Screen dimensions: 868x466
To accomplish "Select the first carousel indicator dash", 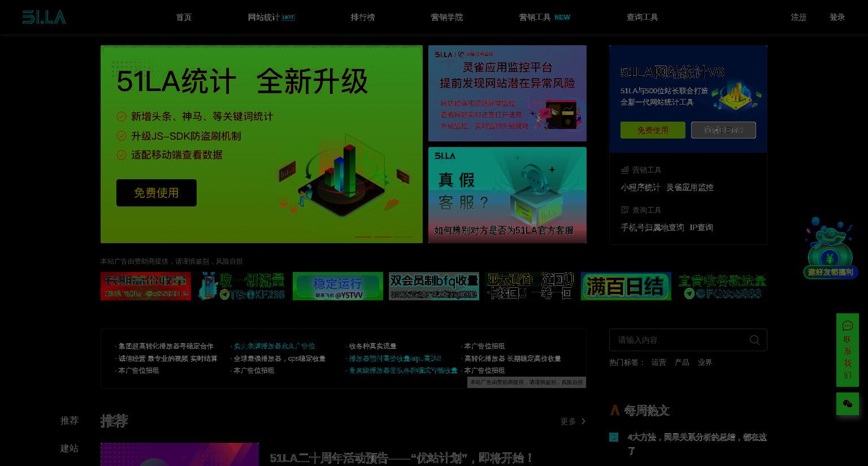I will (363, 236).
